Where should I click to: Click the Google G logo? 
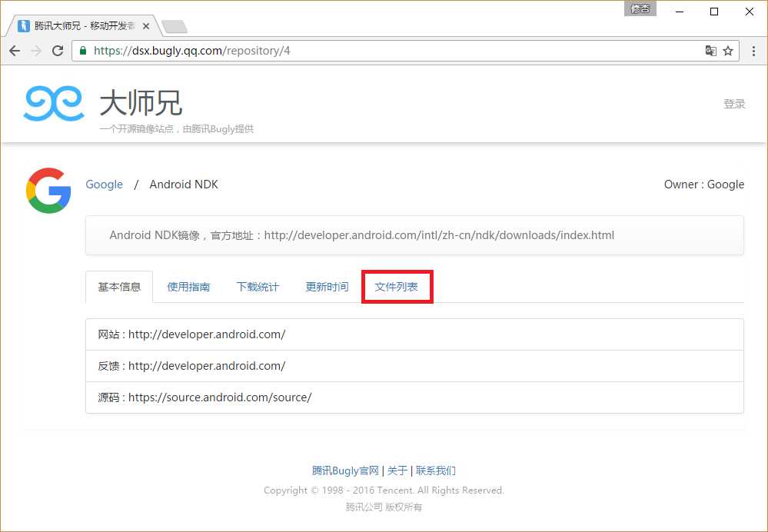pyautogui.click(x=48, y=191)
